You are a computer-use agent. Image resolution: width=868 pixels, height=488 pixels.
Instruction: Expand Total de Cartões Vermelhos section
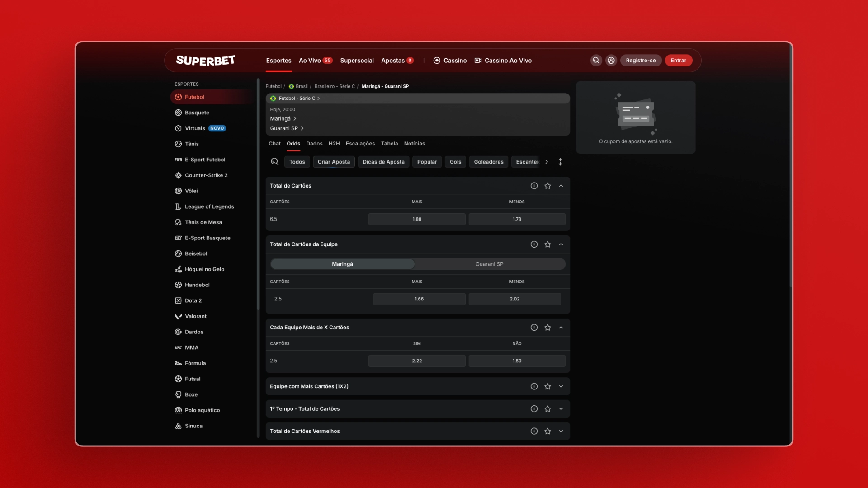click(561, 432)
